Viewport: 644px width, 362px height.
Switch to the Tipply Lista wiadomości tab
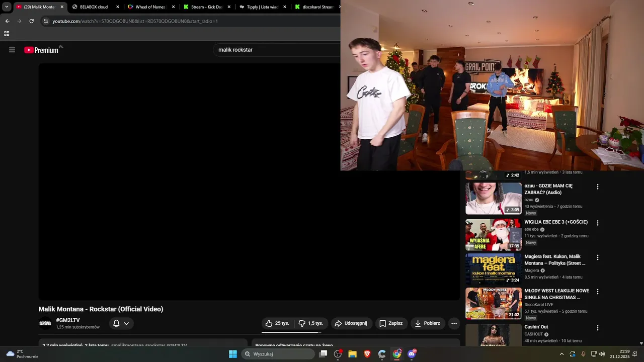[x=262, y=7]
